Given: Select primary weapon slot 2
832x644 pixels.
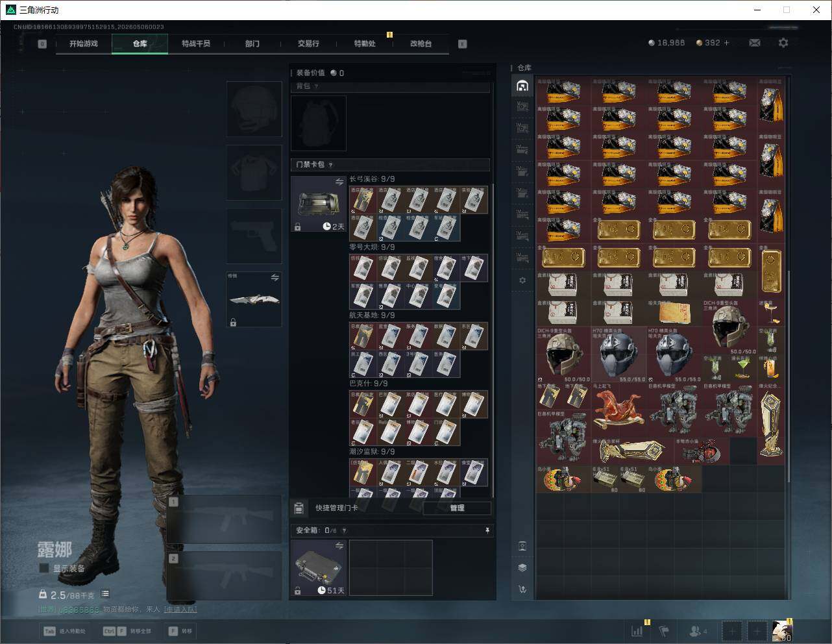Looking at the screenshot, I should point(225,576).
